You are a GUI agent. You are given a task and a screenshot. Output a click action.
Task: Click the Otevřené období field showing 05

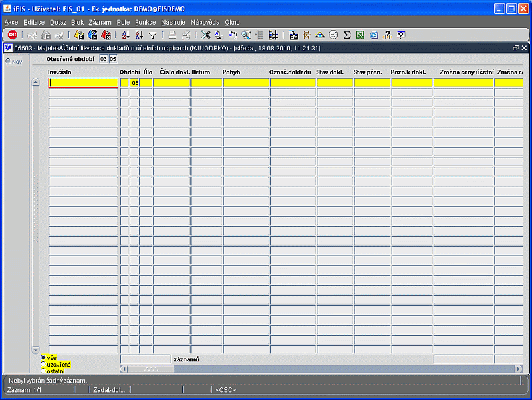click(x=113, y=59)
